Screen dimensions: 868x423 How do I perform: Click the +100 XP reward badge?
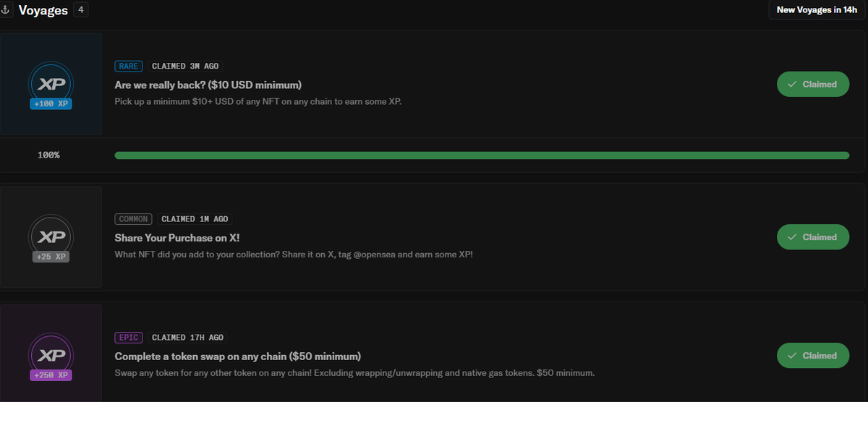pos(51,103)
